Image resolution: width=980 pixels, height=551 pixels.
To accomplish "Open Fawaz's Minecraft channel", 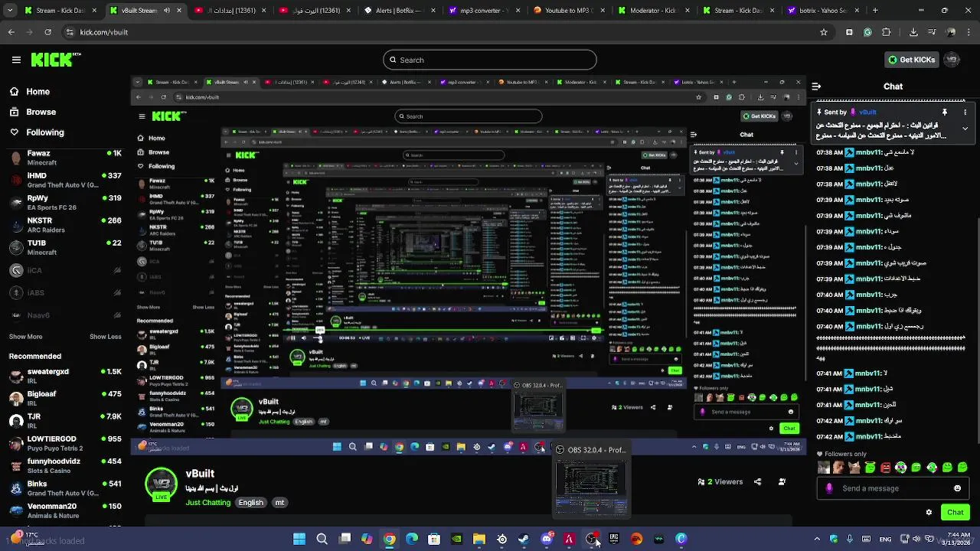I will pos(65,158).
